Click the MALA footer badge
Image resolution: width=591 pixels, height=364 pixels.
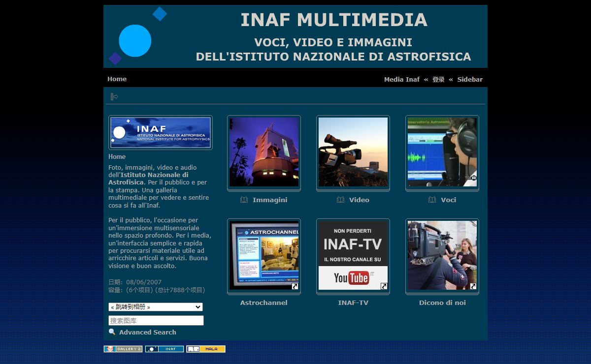(205, 349)
